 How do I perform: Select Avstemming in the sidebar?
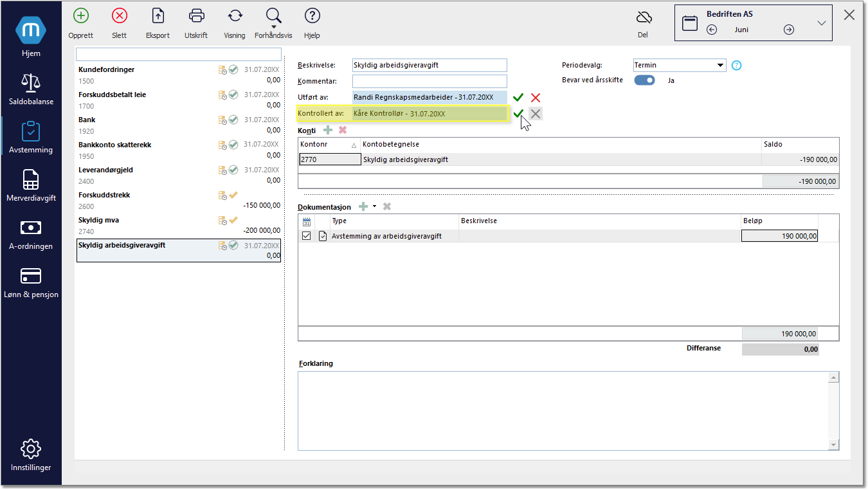(31, 137)
